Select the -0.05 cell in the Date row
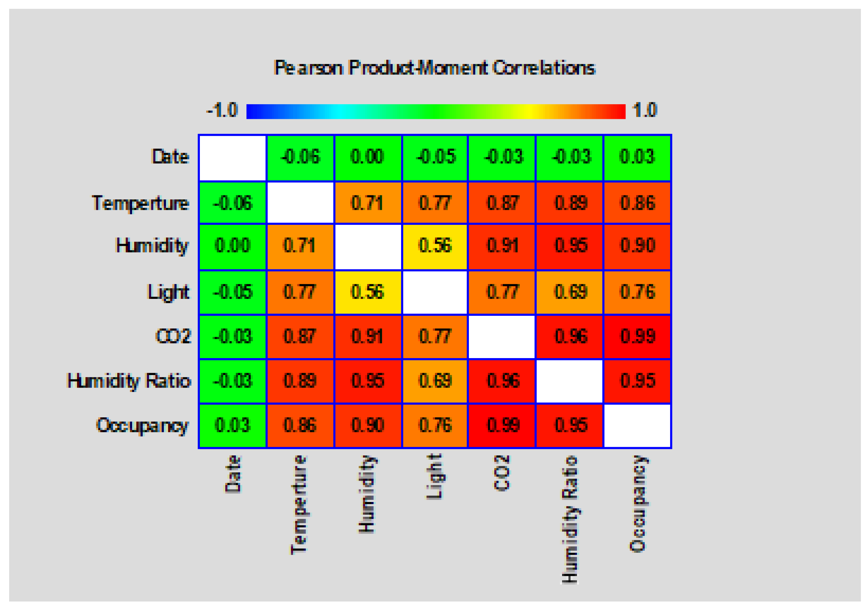The width and height of the screenshot is (868, 612). click(435, 157)
